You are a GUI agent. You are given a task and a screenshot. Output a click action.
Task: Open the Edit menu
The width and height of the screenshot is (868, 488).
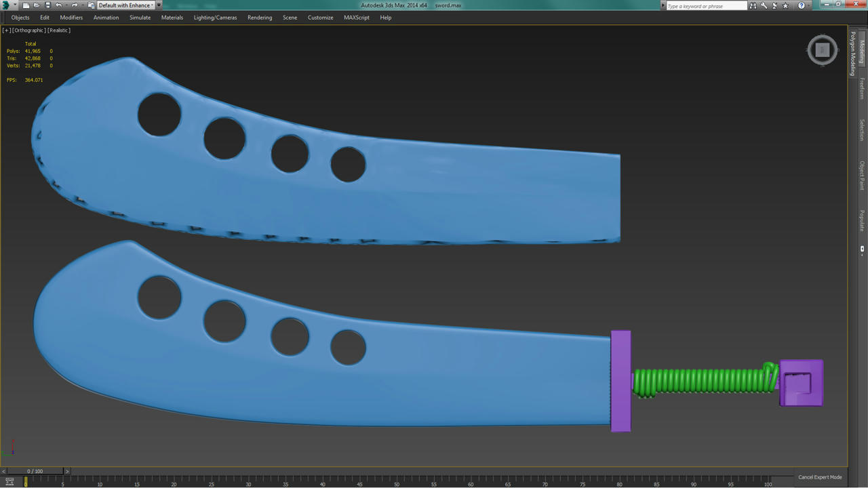tap(45, 18)
